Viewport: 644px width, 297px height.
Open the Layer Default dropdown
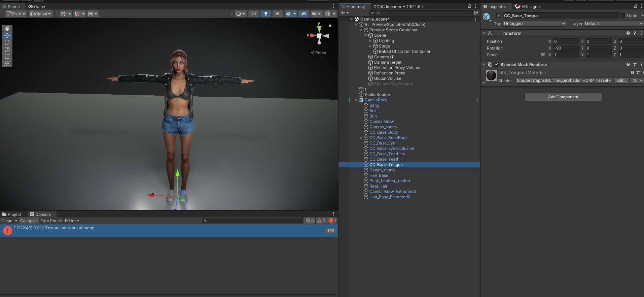614,24
